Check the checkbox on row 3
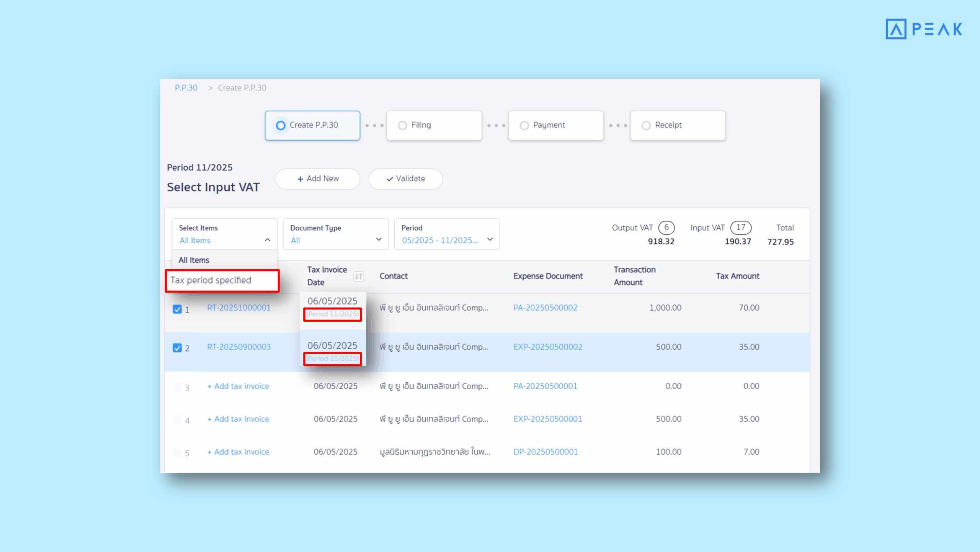The image size is (980, 552). 177,387
